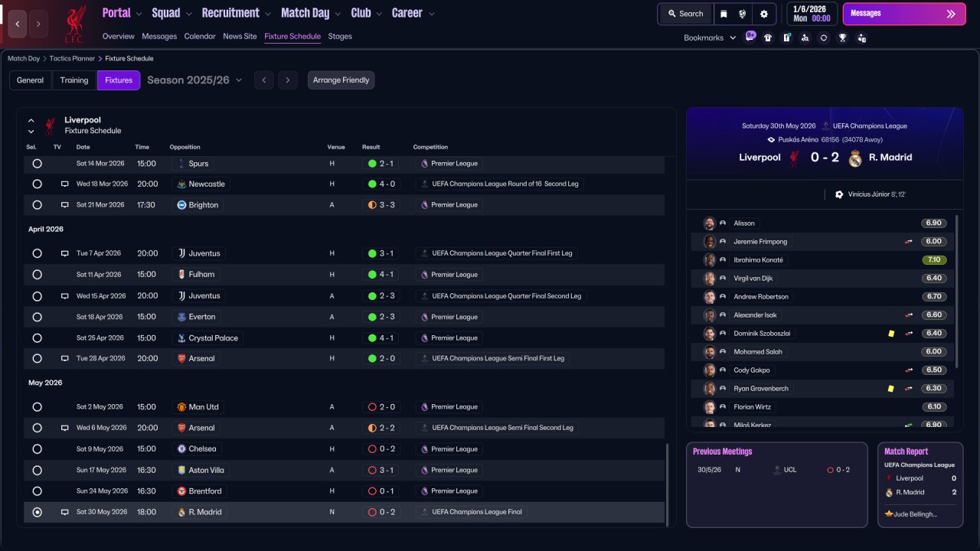The height and width of the screenshot is (551, 980).
Task: Select the Crystal Palace fixture radio button
Action: click(x=37, y=337)
